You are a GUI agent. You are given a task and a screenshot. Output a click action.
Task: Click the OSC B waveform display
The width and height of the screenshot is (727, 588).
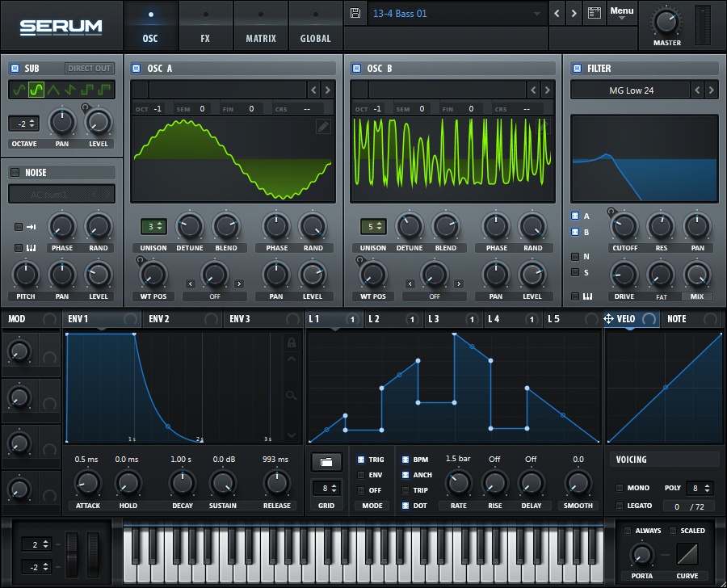(452, 159)
